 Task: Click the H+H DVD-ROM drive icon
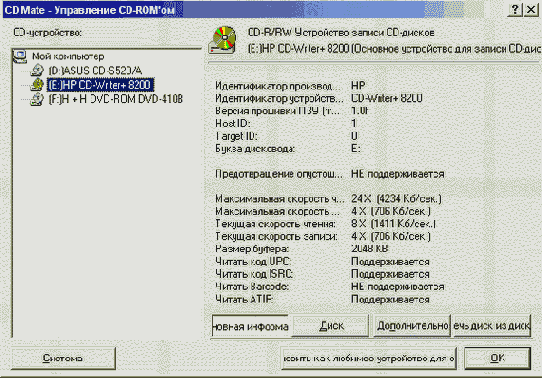point(37,99)
